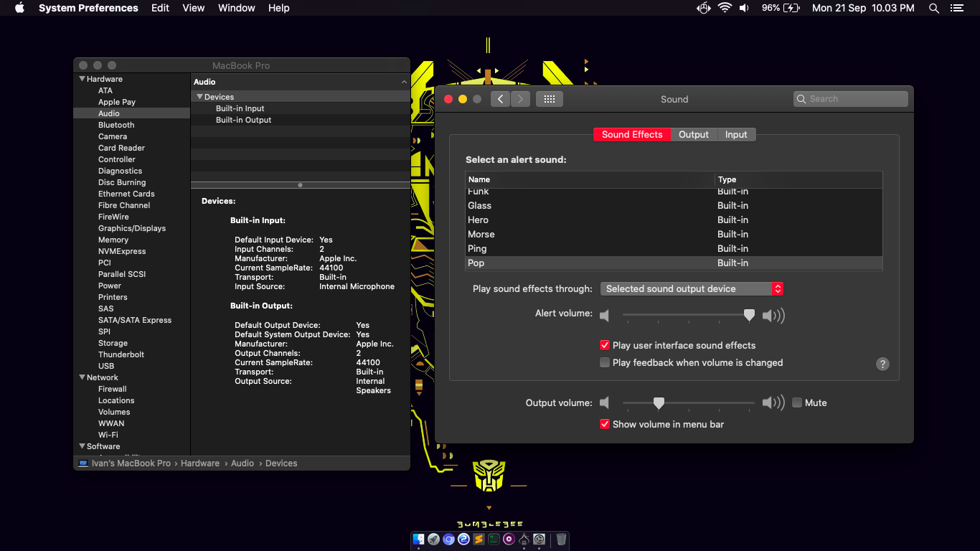The width and height of the screenshot is (980, 551).
Task: Open the green terminal app in dock
Action: coord(494,539)
